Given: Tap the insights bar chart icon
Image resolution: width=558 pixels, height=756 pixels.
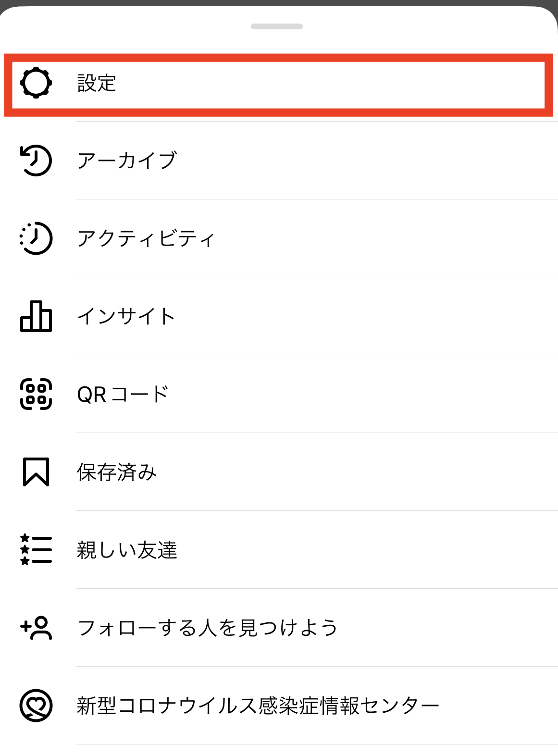Looking at the screenshot, I should [36, 316].
